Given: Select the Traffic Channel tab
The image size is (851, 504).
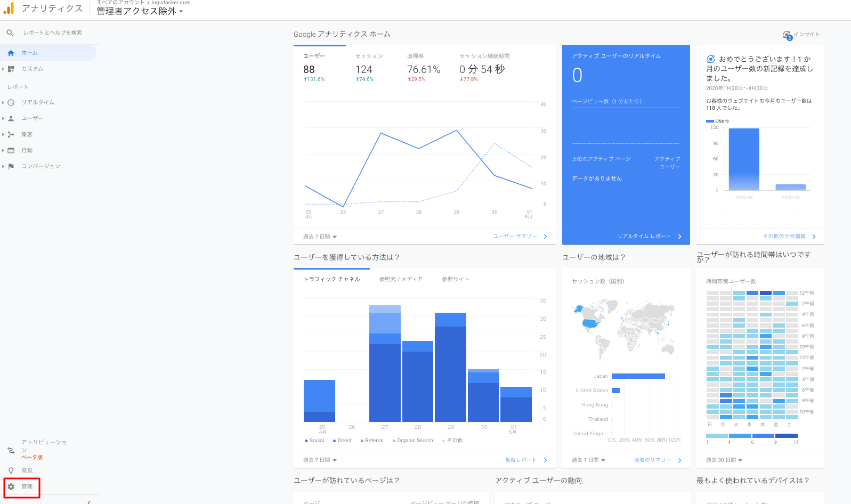Looking at the screenshot, I should tap(331, 279).
